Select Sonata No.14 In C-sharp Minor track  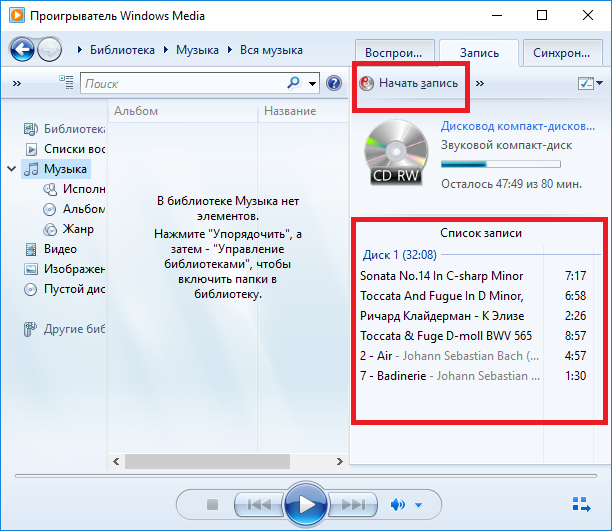click(473, 276)
